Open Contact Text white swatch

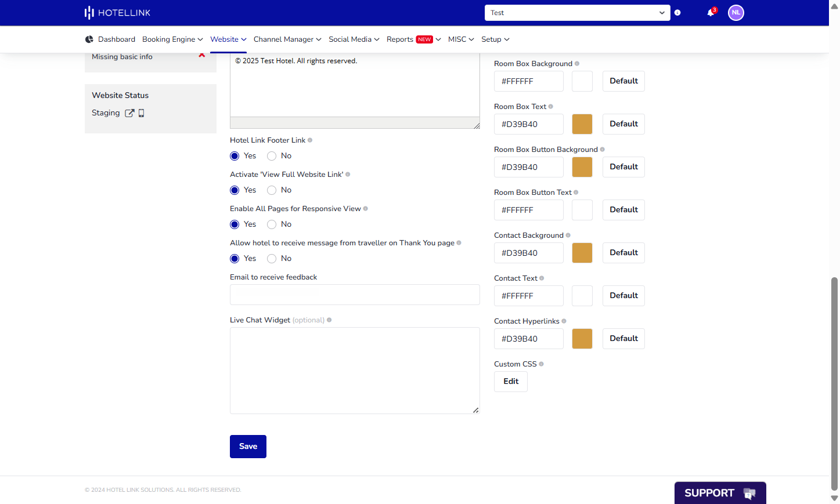pos(582,296)
